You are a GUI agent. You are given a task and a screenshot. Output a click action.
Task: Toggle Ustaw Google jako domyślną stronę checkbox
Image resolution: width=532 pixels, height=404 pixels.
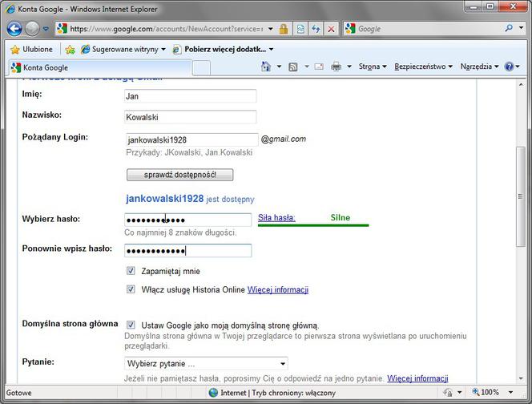tap(131, 325)
